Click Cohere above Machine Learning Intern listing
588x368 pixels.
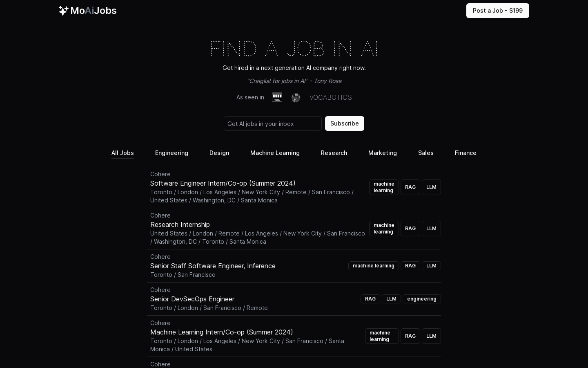(x=160, y=323)
